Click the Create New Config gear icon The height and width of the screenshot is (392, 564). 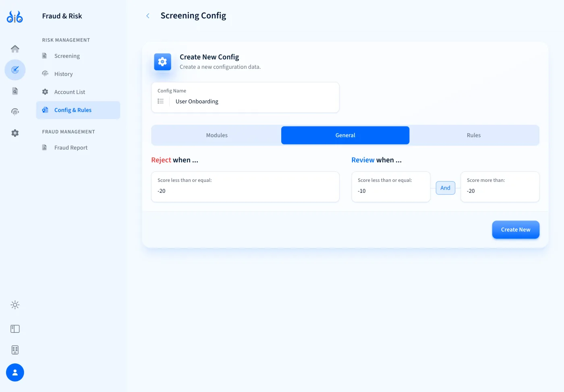163,62
